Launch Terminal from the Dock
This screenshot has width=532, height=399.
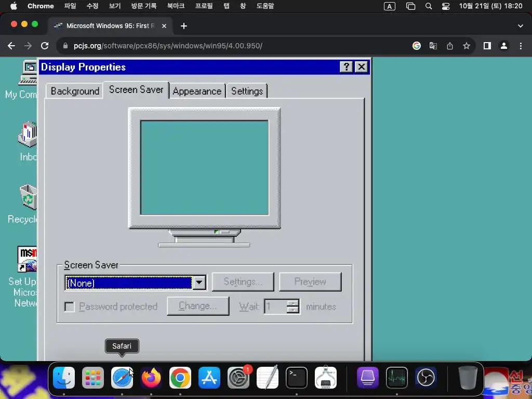(297, 378)
